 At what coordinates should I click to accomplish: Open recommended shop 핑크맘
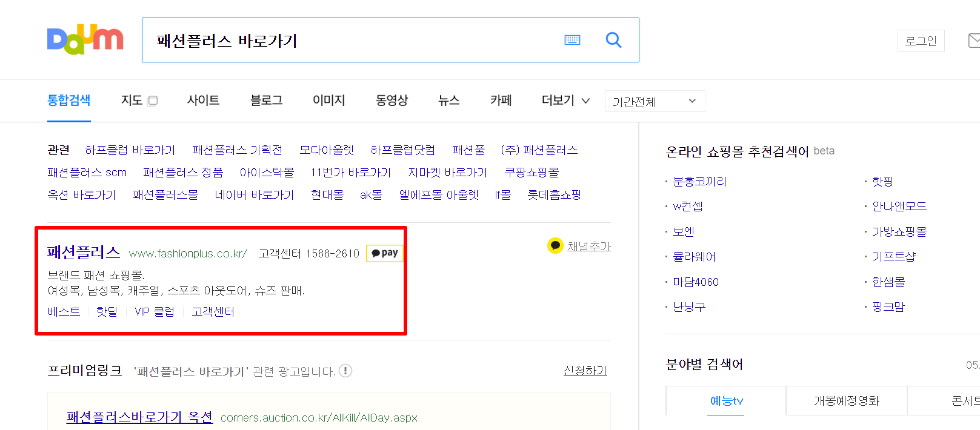pos(888,307)
